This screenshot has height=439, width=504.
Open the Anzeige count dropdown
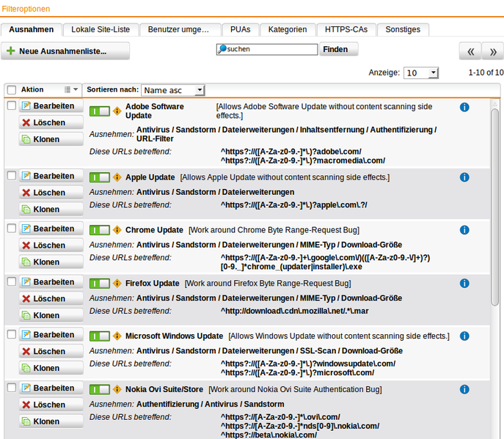(x=421, y=73)
